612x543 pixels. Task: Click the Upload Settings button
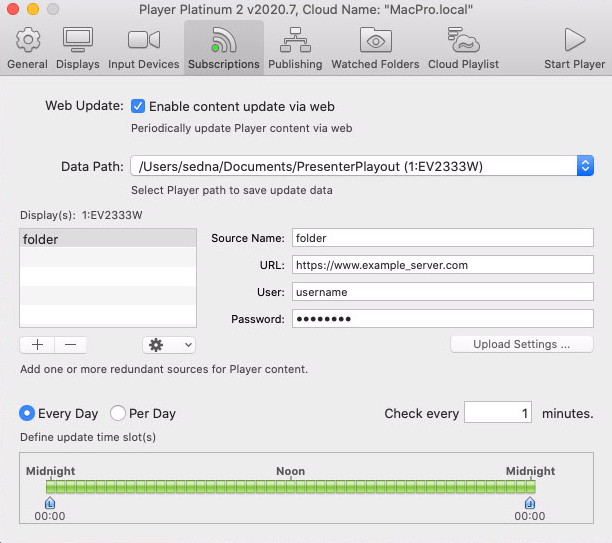point(522,344)
